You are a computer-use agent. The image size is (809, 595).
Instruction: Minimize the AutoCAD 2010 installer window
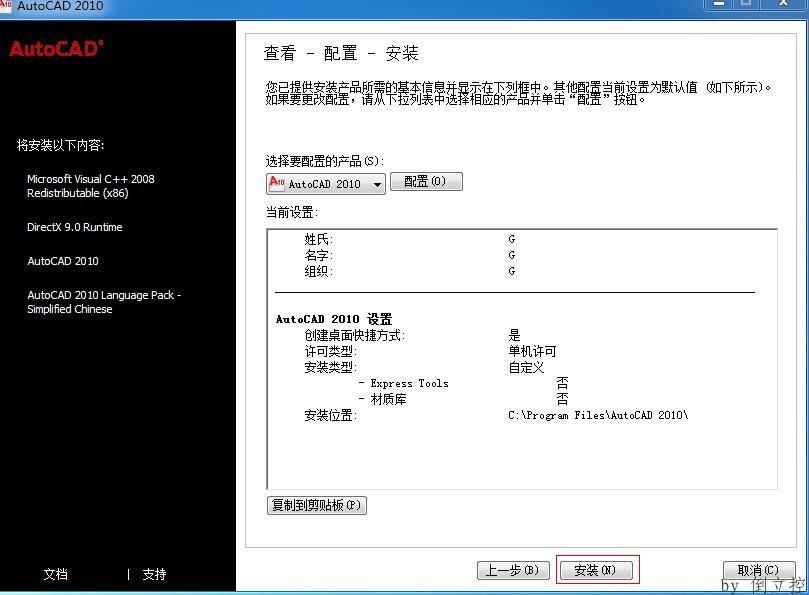tap(717, 4)
